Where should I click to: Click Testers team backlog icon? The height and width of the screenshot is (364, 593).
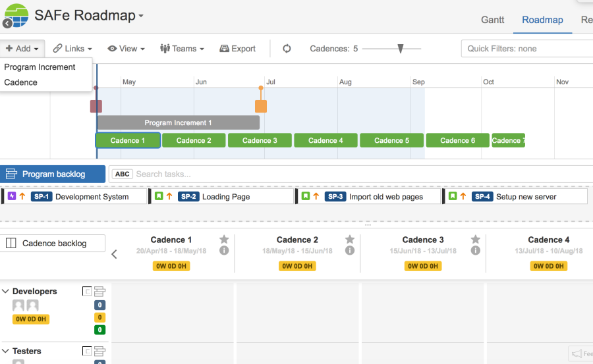coord(100,351)
